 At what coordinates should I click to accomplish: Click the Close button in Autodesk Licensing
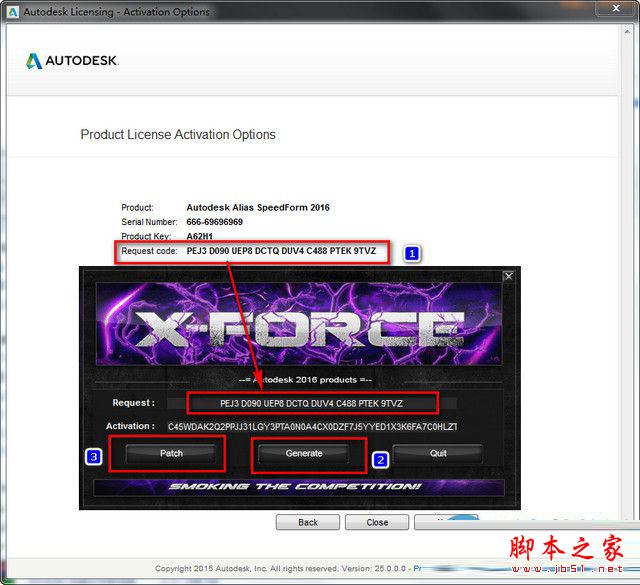tap(377, 523)
